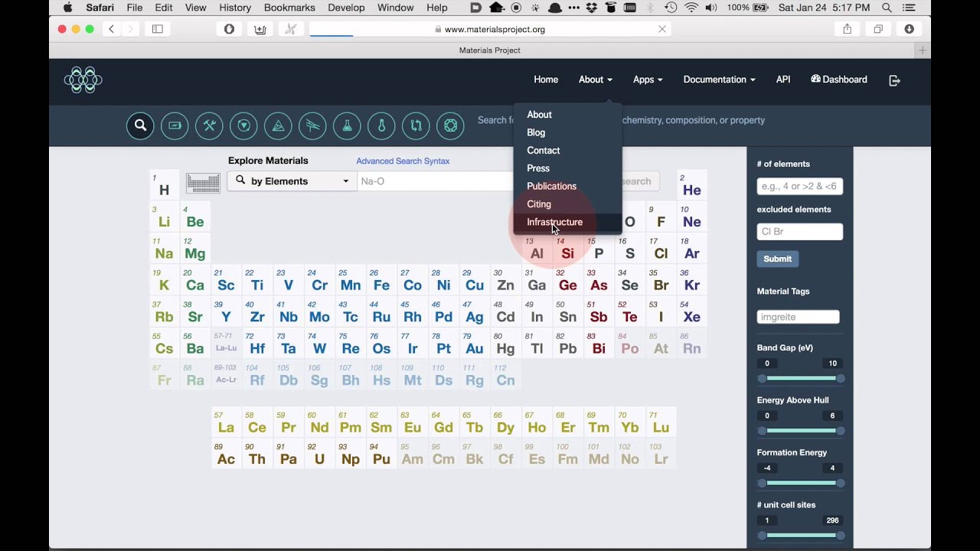The width and height of the screenshot is (980, 551).
Task: Open the Pourbaix diagram lines icon
Action: point(312,126)
